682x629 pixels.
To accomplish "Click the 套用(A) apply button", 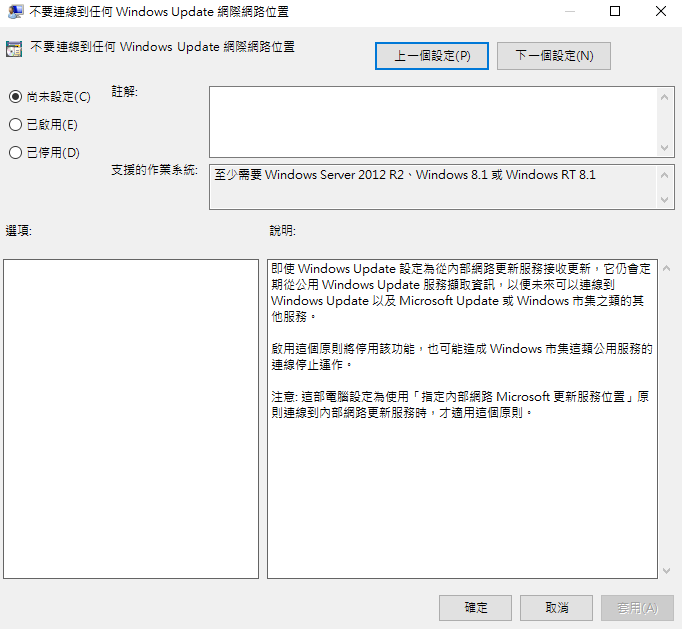I will tap(637, 608).
